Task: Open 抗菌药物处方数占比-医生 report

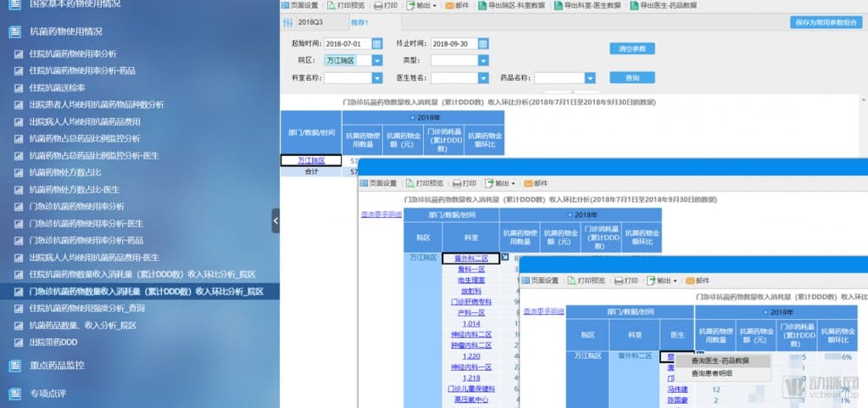Action: tap(75, 189)
